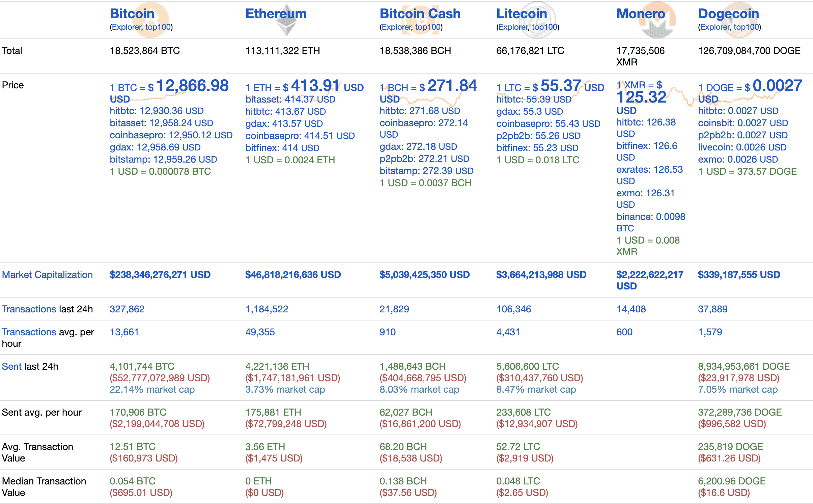Click Dogecoin market cap $339,187,555 USD

739,275
